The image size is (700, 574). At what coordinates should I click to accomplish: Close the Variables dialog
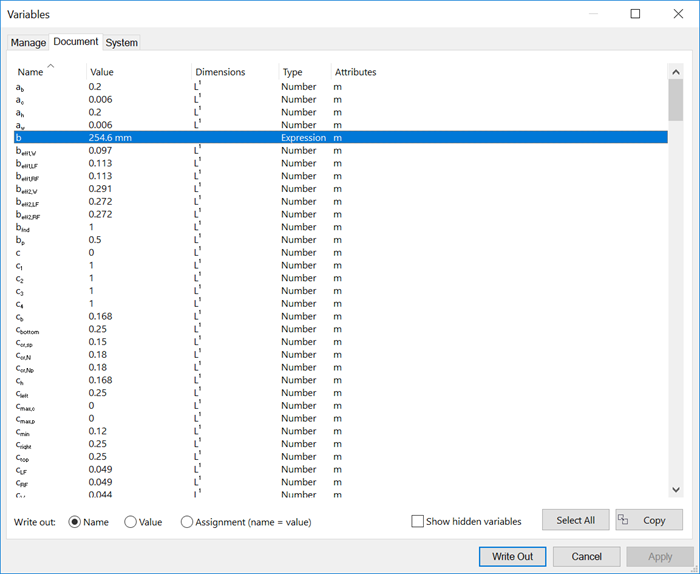click(x=678, y=14)
